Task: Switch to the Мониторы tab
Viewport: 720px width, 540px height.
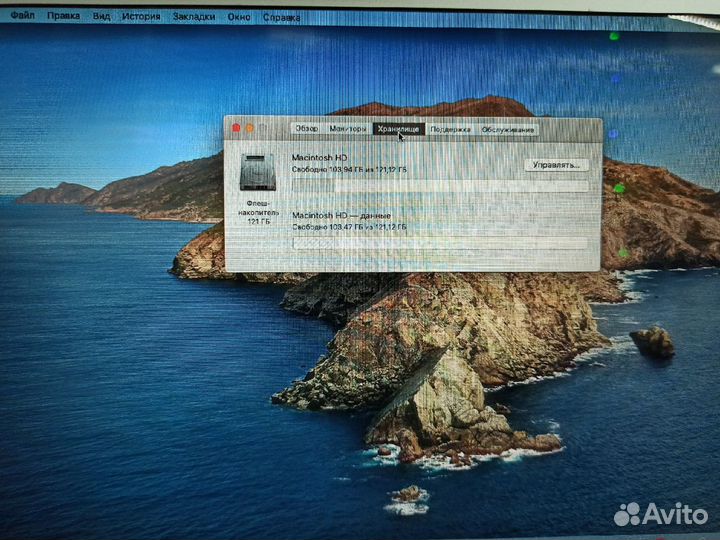Action: (x=347, y=129)
